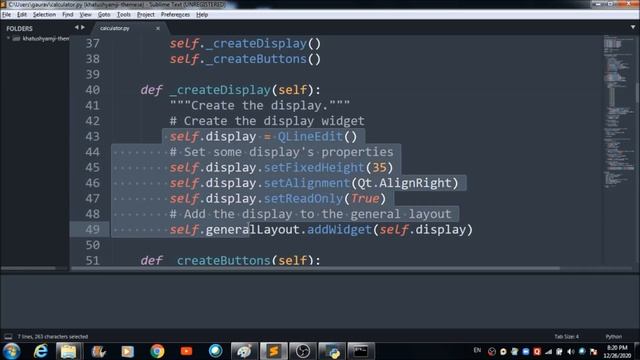Image resolution: width=640 pixels, height=360 pixels.
Task: Open the Paint palette taskbar icon
Action: (x=244, y=351)
